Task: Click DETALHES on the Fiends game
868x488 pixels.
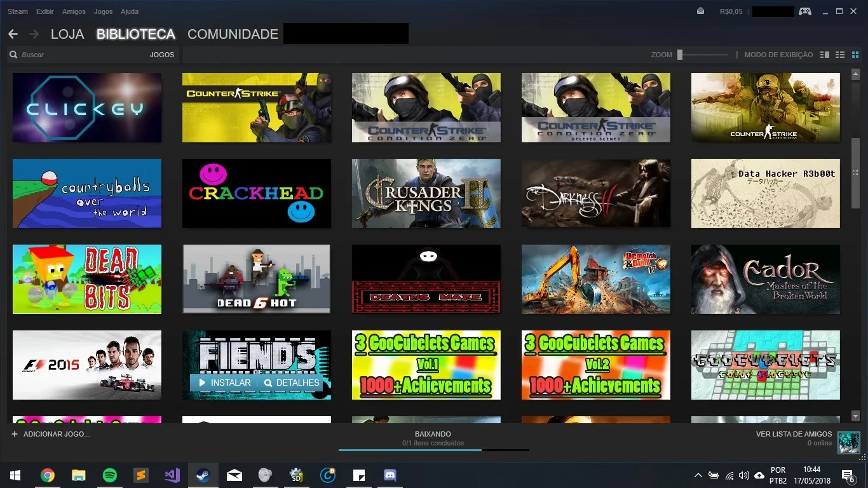Action: coord(292,383)
